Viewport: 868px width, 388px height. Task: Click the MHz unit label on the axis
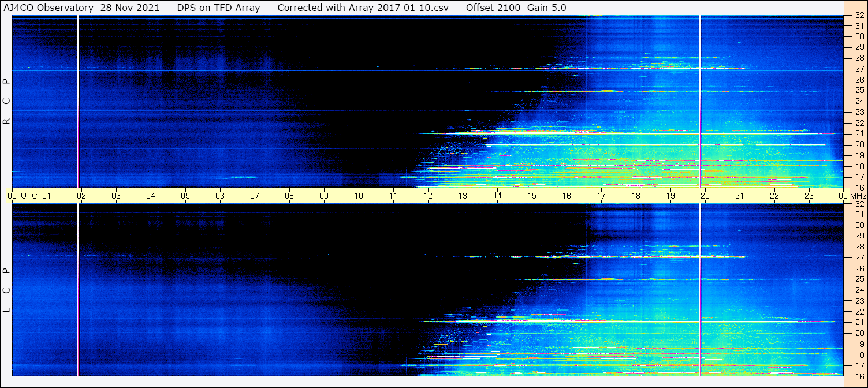(858, 196)
